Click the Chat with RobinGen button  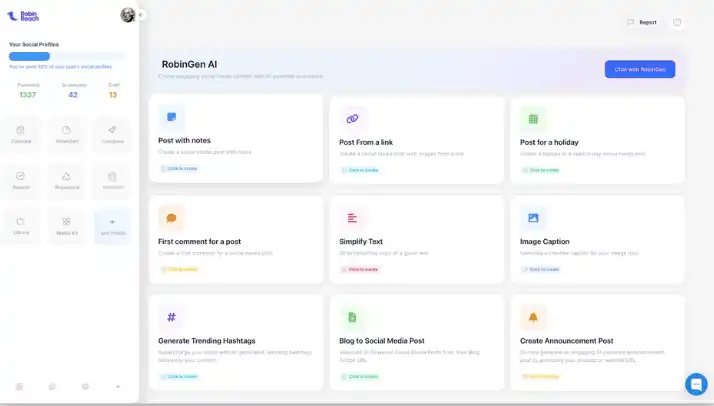[x=640, y=69]
